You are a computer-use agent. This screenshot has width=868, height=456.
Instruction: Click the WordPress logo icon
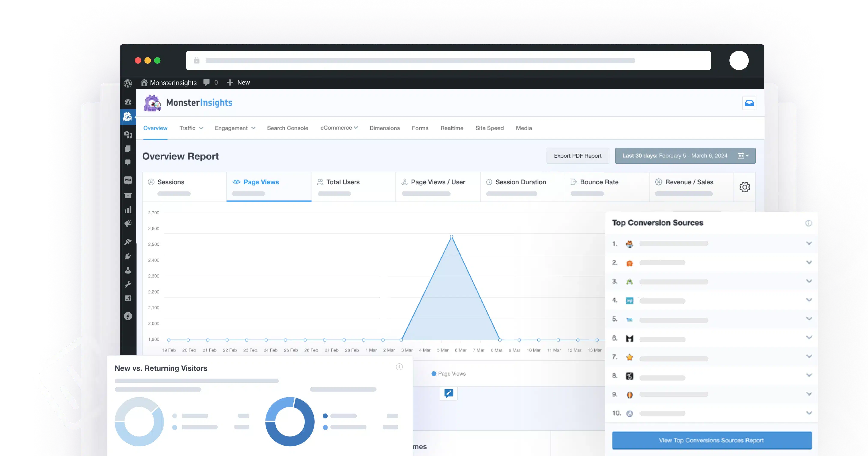[x=128, y=83]
